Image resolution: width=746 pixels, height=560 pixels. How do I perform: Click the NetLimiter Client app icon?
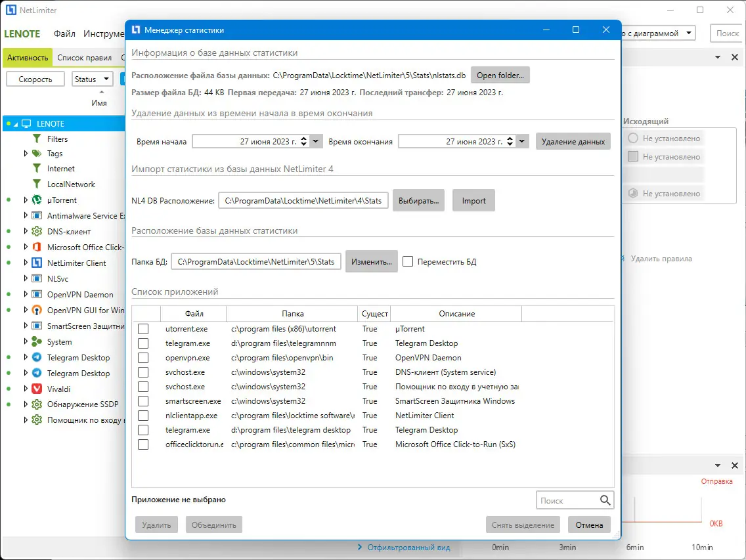(37, 263)
